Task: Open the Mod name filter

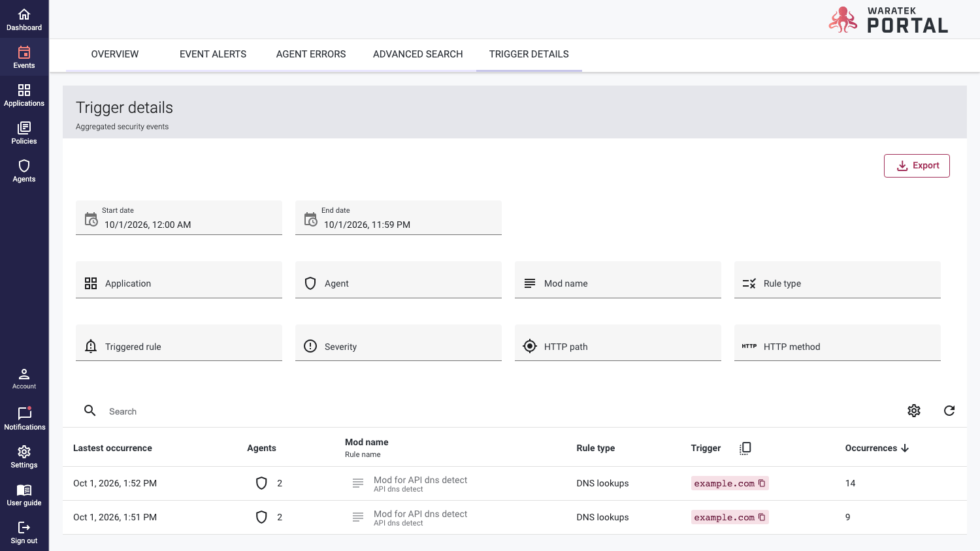Action: [618, 280]
